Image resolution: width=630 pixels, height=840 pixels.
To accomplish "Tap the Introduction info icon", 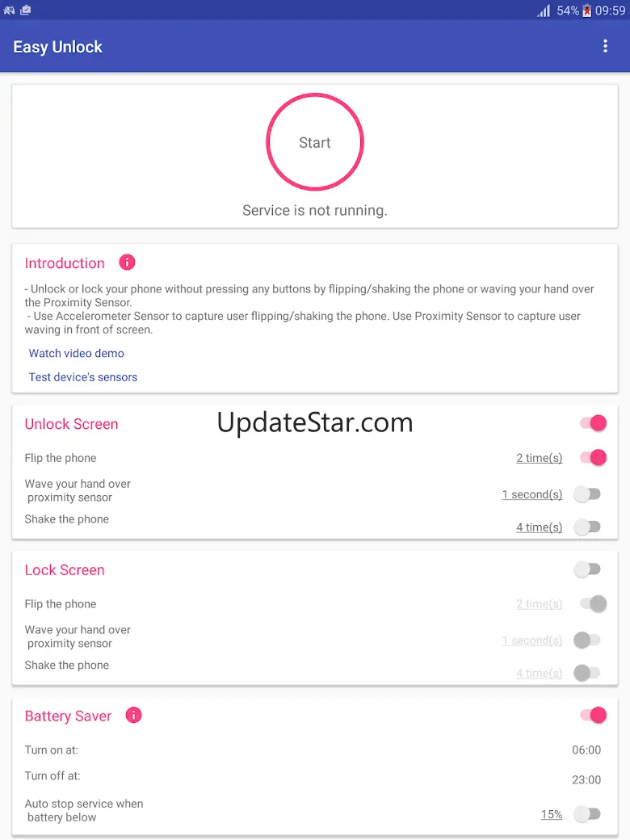I will pyautogui.click(x=127, y=262).
